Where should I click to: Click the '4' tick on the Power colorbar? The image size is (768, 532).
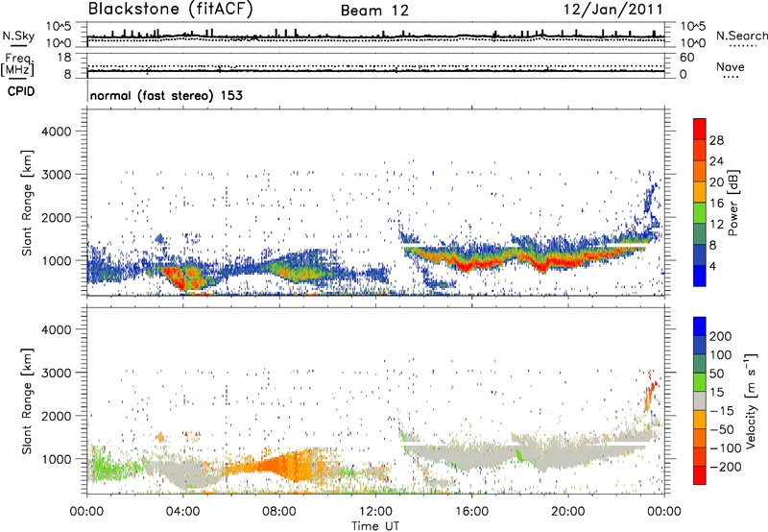point(713,267)
